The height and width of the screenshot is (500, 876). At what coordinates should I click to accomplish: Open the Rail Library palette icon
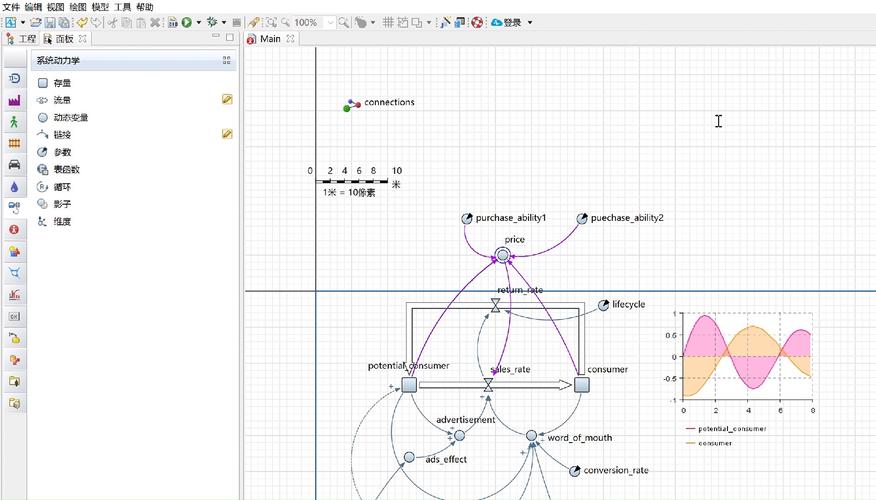15,144
